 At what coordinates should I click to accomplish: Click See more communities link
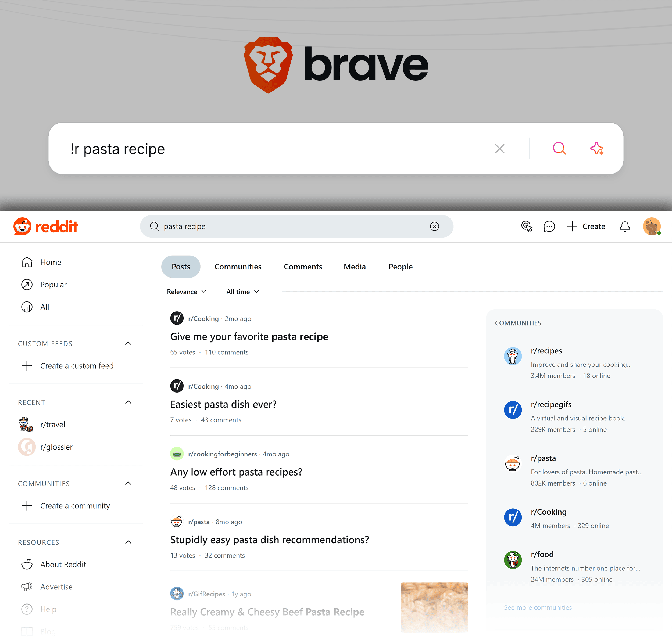pyautogui.click(x=538, y=607)
